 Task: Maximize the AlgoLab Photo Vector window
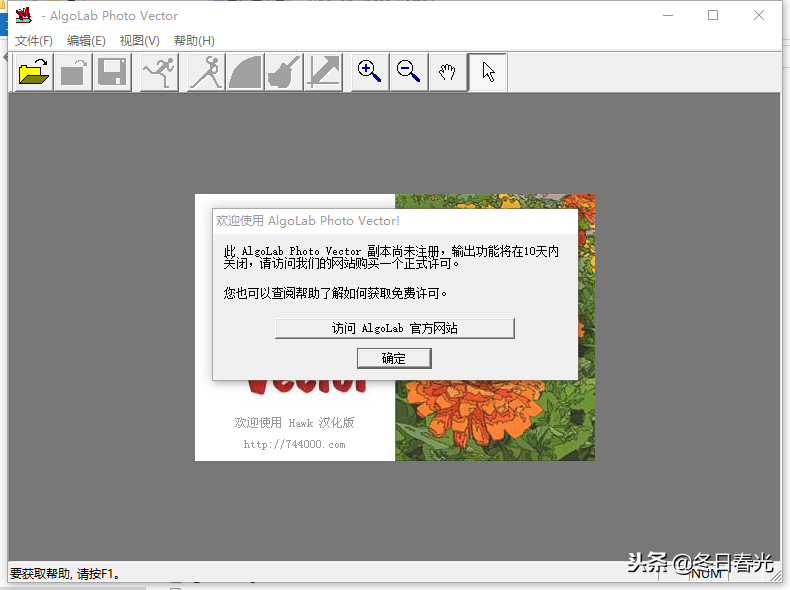[x=713, y=15]
